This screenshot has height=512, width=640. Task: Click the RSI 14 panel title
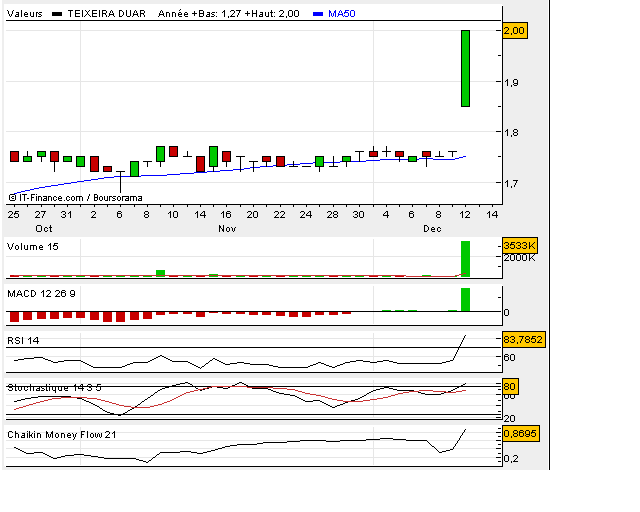pos(23,341)
